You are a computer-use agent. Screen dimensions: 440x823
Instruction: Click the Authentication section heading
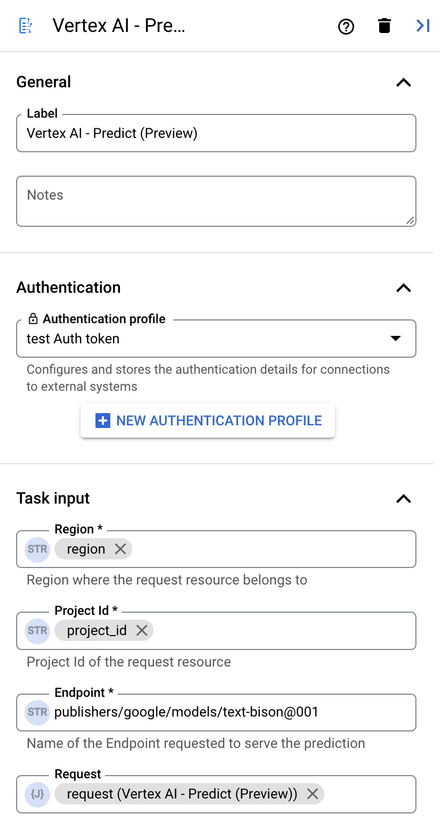pos(68,287)
